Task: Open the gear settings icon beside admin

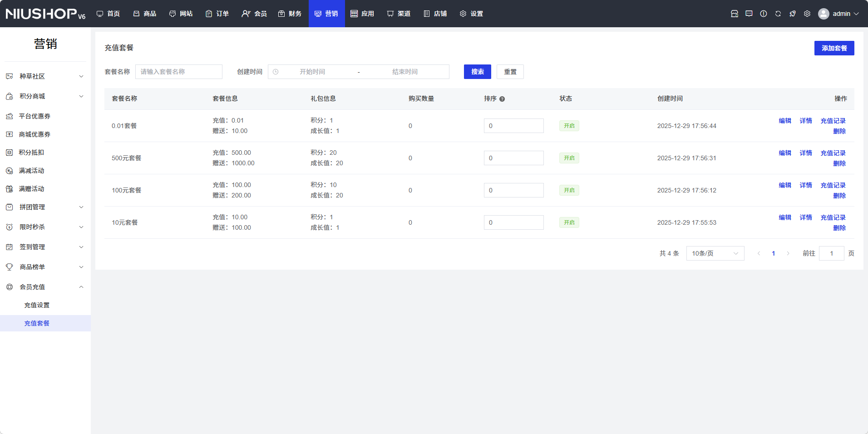Action: click(x=807, y=14)
